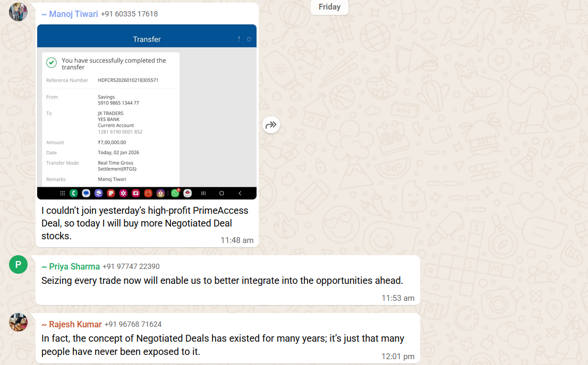The width and height of the screenshot is (588, 365).
Task: Click the app grid icon in the image taskbar
Action: (62, 193)
